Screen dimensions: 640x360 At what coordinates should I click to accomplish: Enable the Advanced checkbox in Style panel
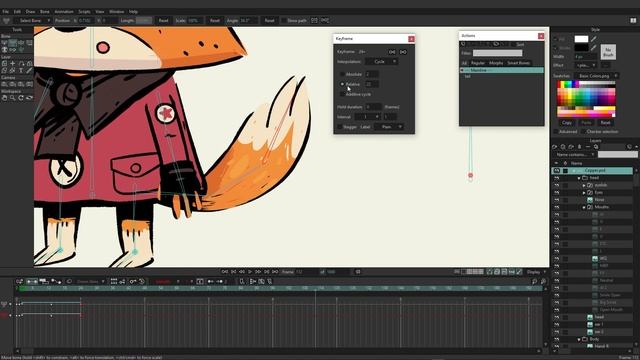(x=556, y=131)
